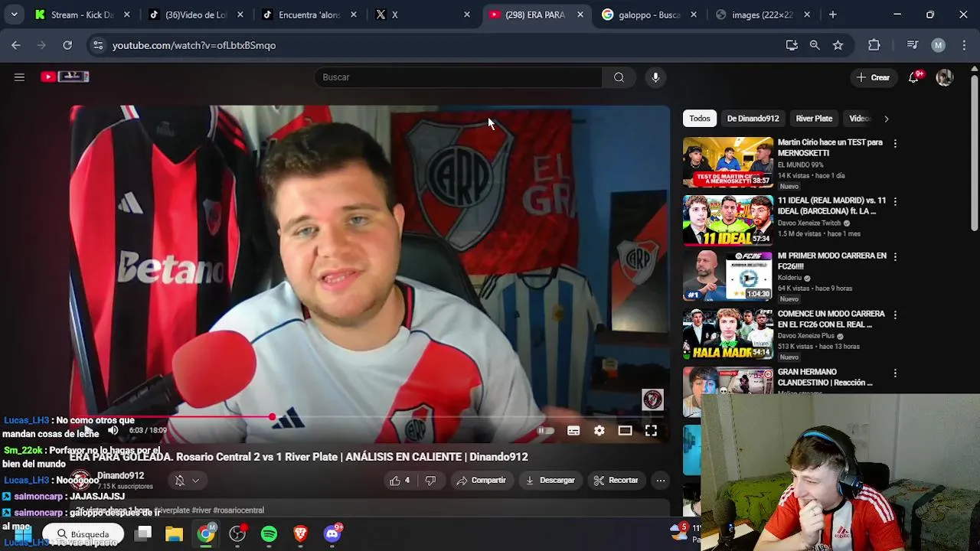Image resolution: width=980 pixels, height=551 pixels.
Task: Show more filter chips with right arrow
Action: [x=886, y=119]
